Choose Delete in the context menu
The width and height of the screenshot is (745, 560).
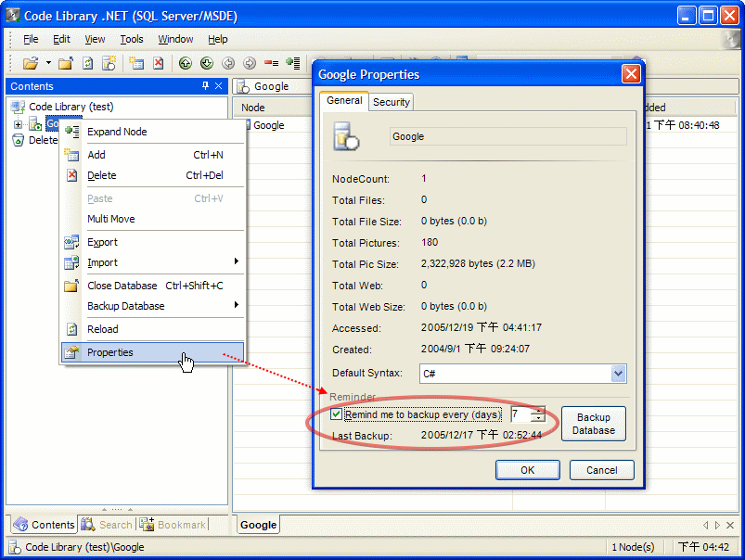pyautogui.click(x=152, y=175)
